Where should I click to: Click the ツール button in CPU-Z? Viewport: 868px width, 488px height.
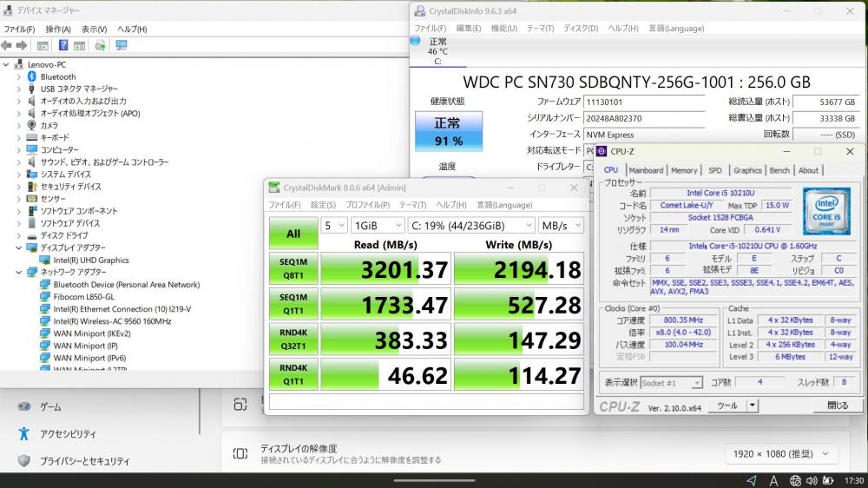click(x=727, y=406)
